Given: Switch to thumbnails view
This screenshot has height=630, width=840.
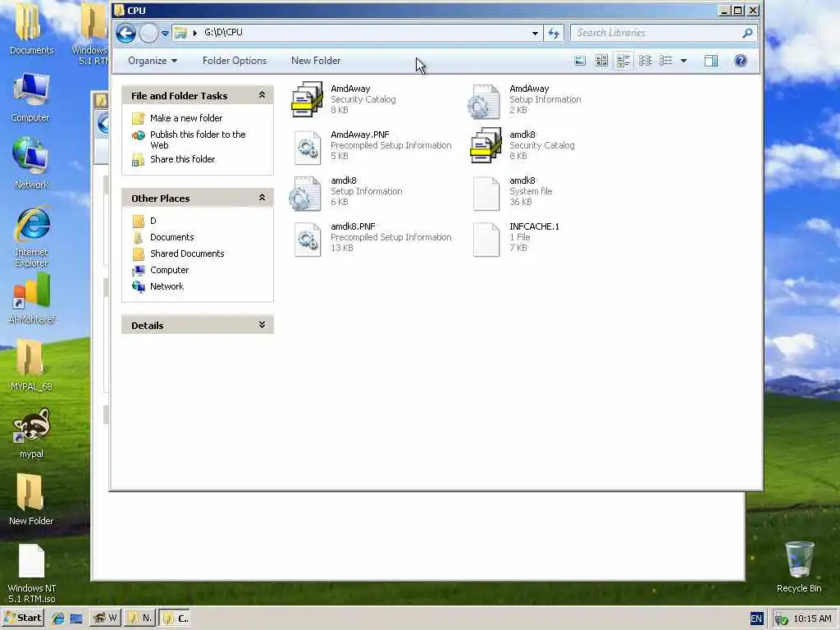Looking at the screenshot, I should pyautogui.click(x=601, y=61).
